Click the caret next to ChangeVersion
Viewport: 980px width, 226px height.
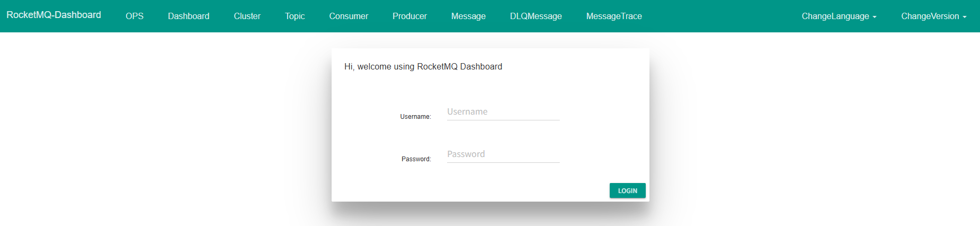965,17
